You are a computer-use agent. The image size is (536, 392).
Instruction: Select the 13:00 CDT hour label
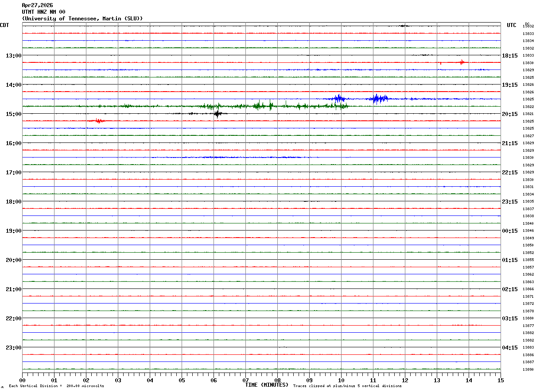(13, 55)
